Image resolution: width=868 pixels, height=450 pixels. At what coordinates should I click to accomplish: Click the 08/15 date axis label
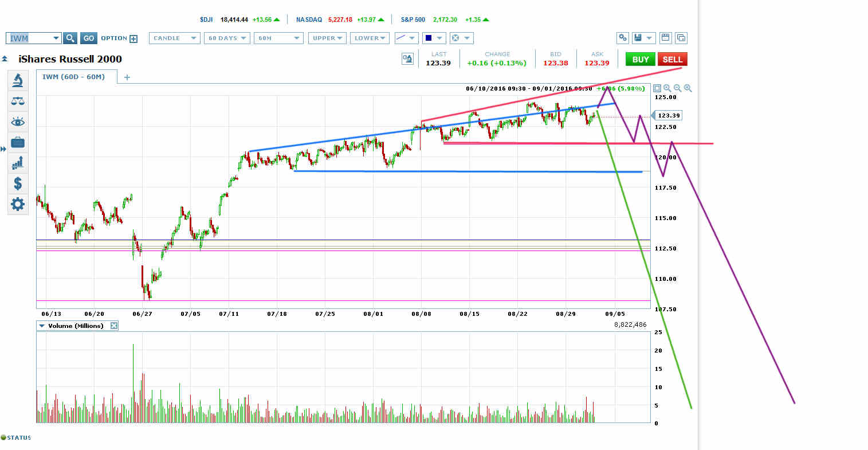coord(469,314)
